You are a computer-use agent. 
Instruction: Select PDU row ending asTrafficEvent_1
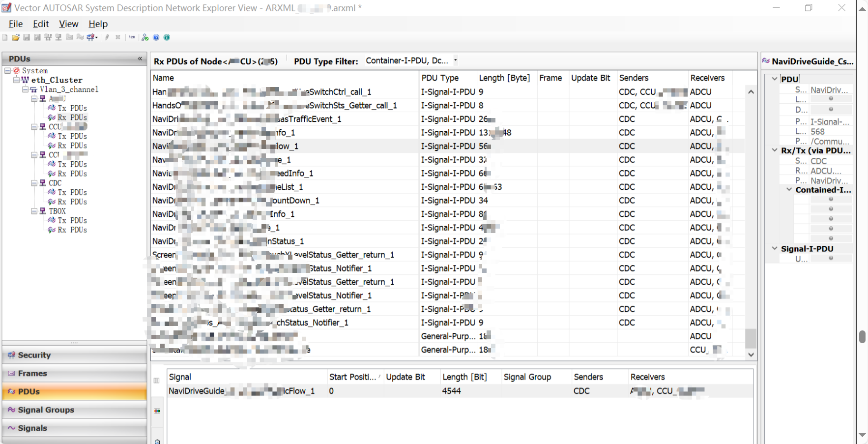[447, 119]
